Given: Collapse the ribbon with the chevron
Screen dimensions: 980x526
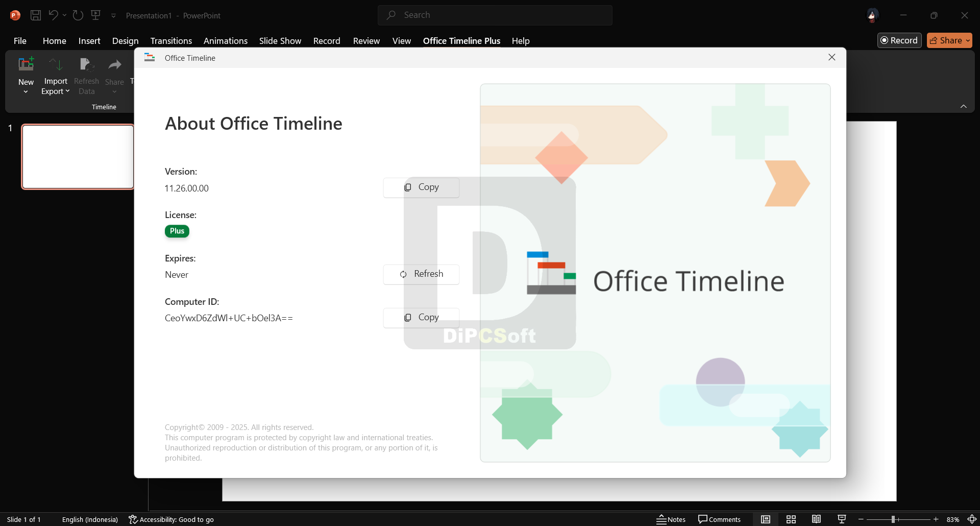Looking at the screenshot, I should click(x=963, y=106).
